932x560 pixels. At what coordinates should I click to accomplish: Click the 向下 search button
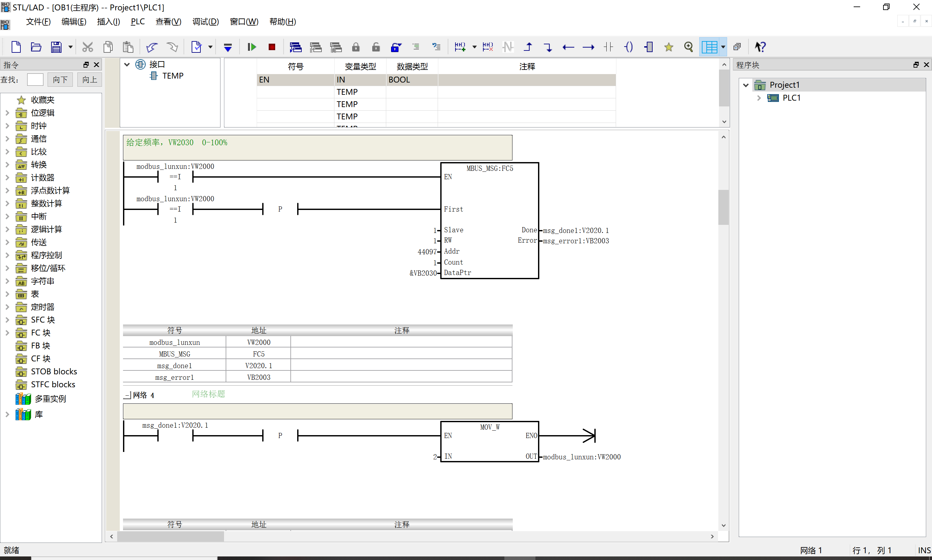pos(61,80)
